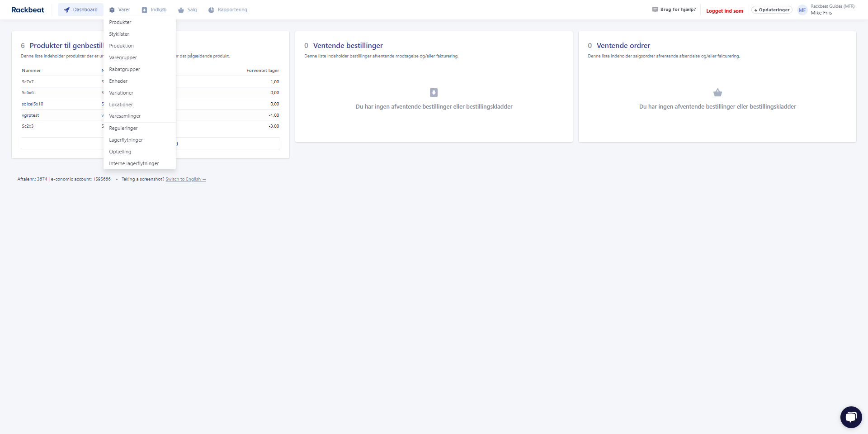
Task: Select Reguleringer from the menu
Action: [140, 128]
